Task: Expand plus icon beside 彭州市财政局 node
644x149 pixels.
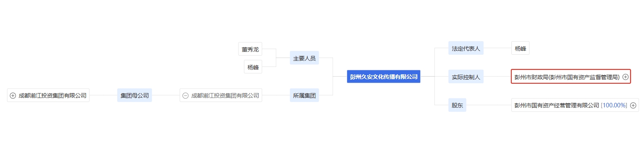Action: pyautogui.click(x=626, y=77)
